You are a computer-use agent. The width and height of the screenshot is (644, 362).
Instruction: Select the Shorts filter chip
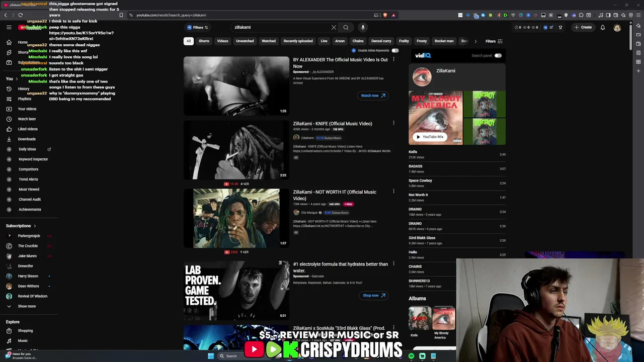pyautogui.click(x=204, y=41)
